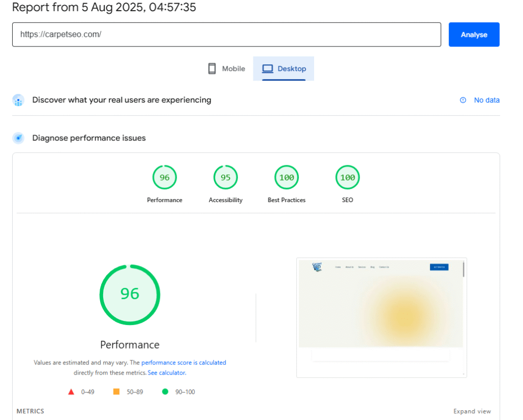Click the real users experience icon
This screenshot has height=420, width=523.
click(18, 100)
